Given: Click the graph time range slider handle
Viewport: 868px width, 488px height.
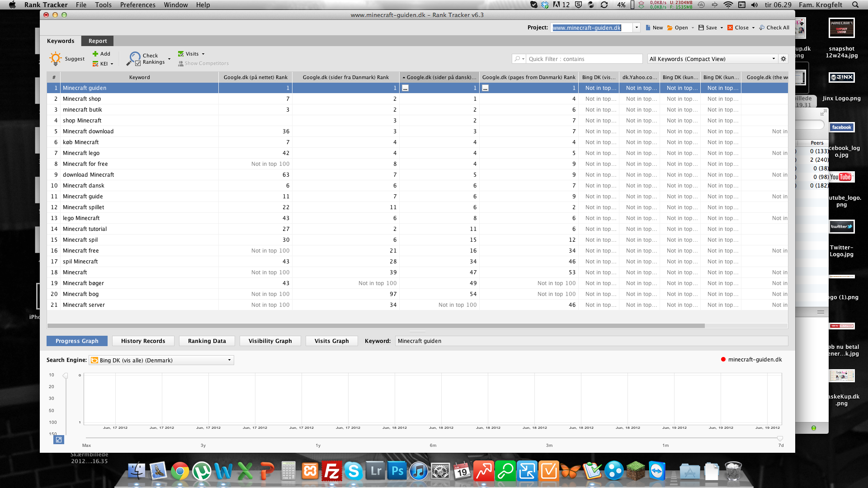Looking at the screenshot, I should [x=780, y=438].
